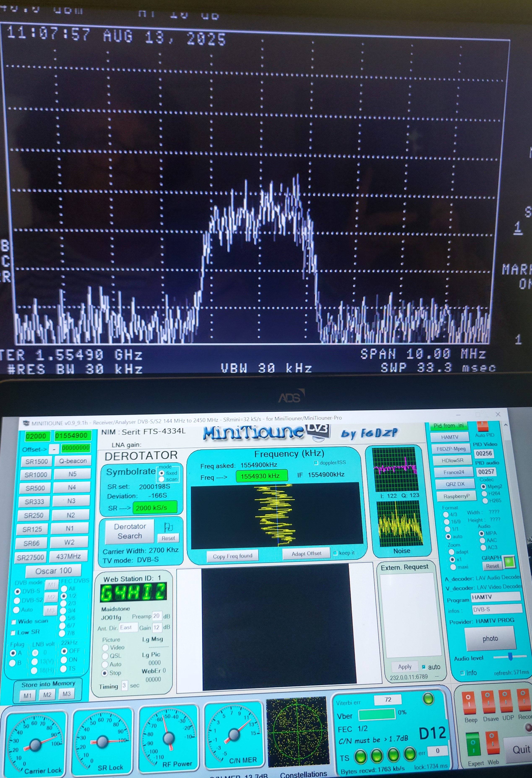Click the green Viterbi status LED

click(428, 699)
